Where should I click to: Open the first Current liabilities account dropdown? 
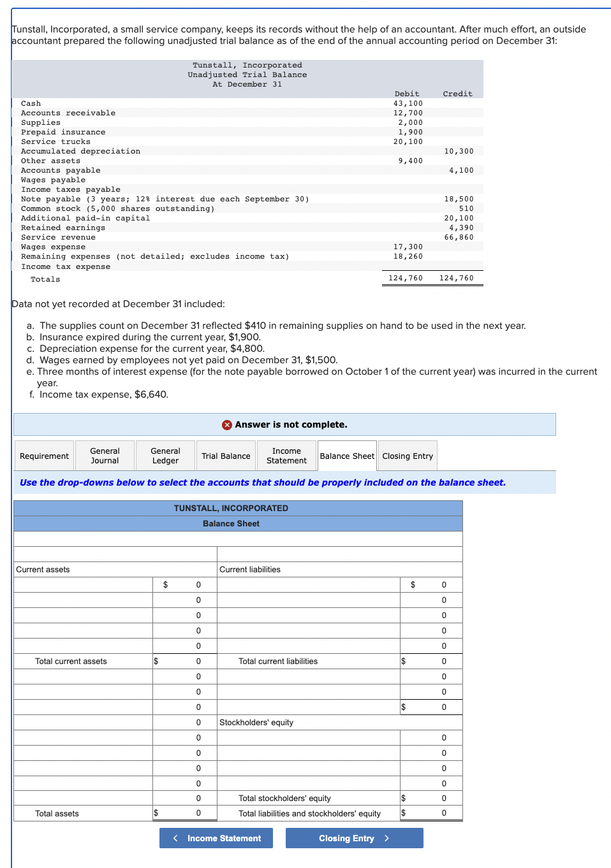(308, 584)
